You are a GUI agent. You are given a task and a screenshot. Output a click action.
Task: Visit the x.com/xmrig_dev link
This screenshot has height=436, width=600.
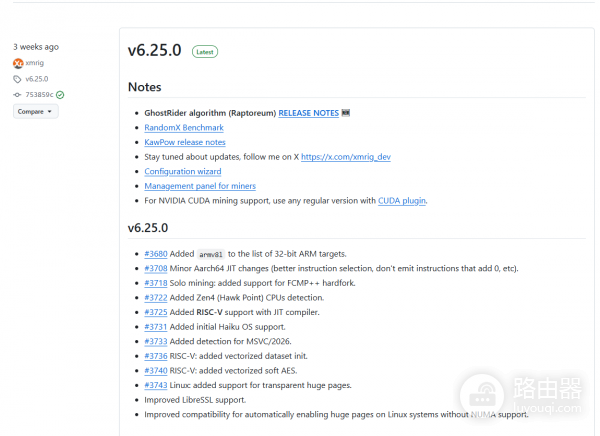tap(345, 157)
